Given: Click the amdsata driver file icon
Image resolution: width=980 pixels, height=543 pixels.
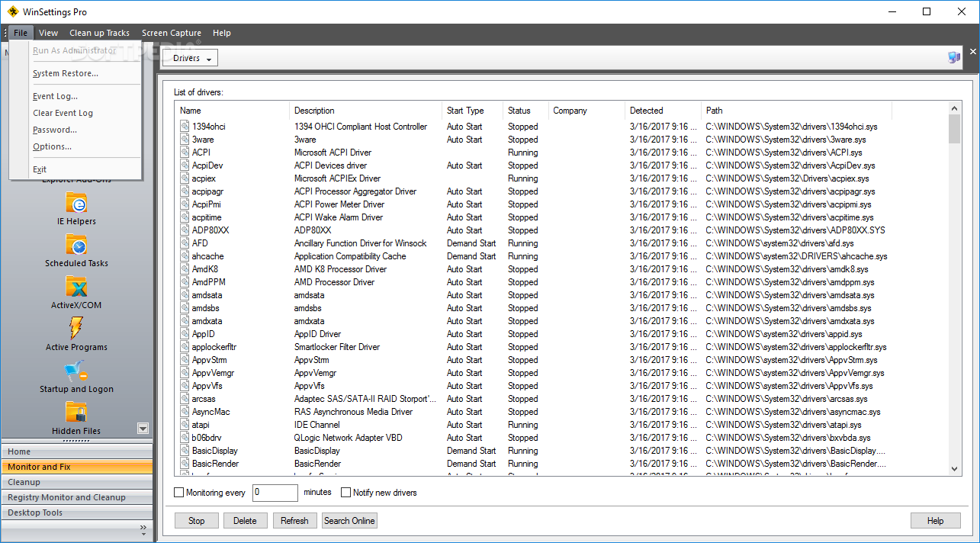Looking at the screenshot, I should 185,295.
